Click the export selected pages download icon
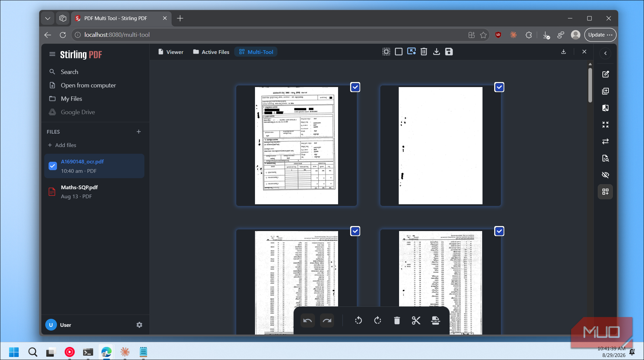 (437, 52)
